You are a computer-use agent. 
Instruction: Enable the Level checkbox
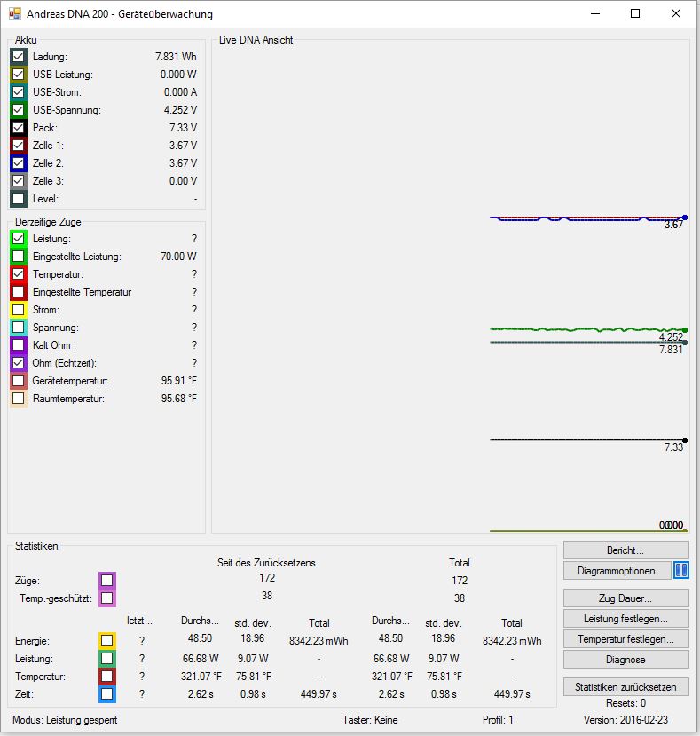[x=19, y=199]
